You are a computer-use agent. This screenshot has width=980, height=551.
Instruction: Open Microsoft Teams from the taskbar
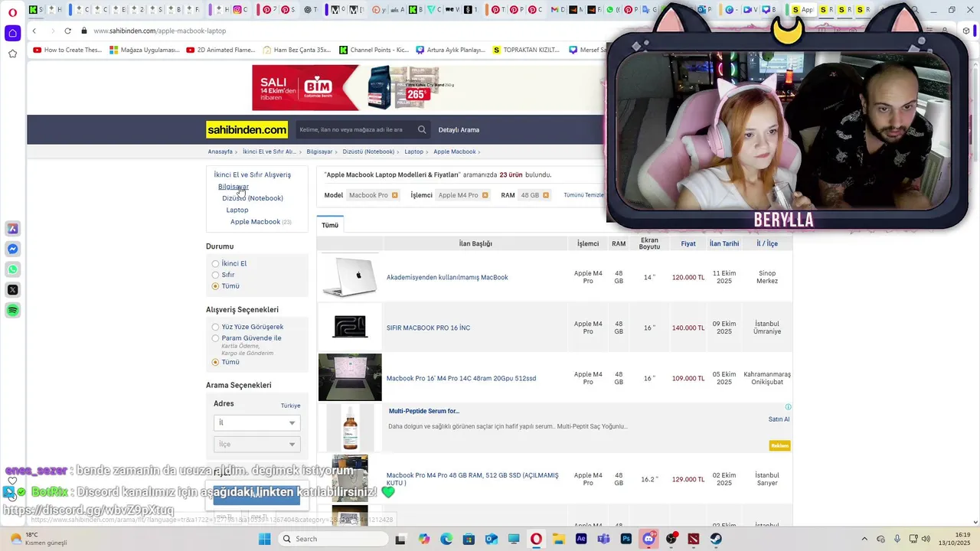coord(603,539)
